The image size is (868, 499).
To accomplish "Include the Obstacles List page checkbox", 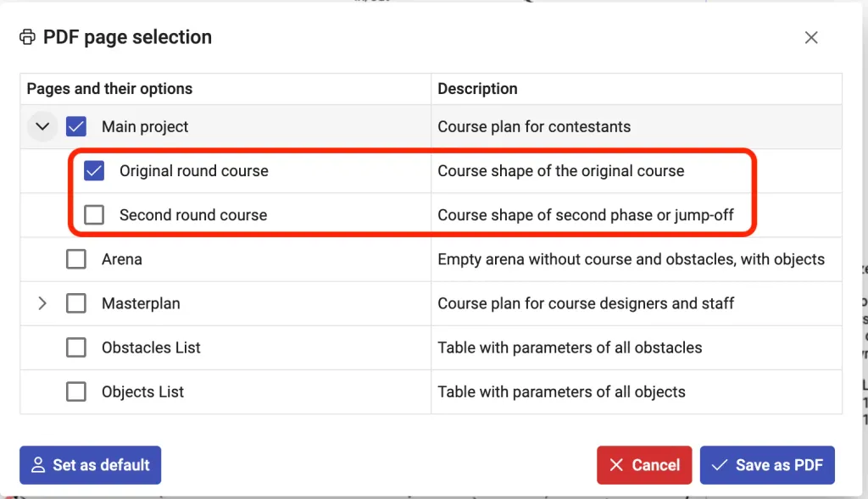I will pos(76,347).
